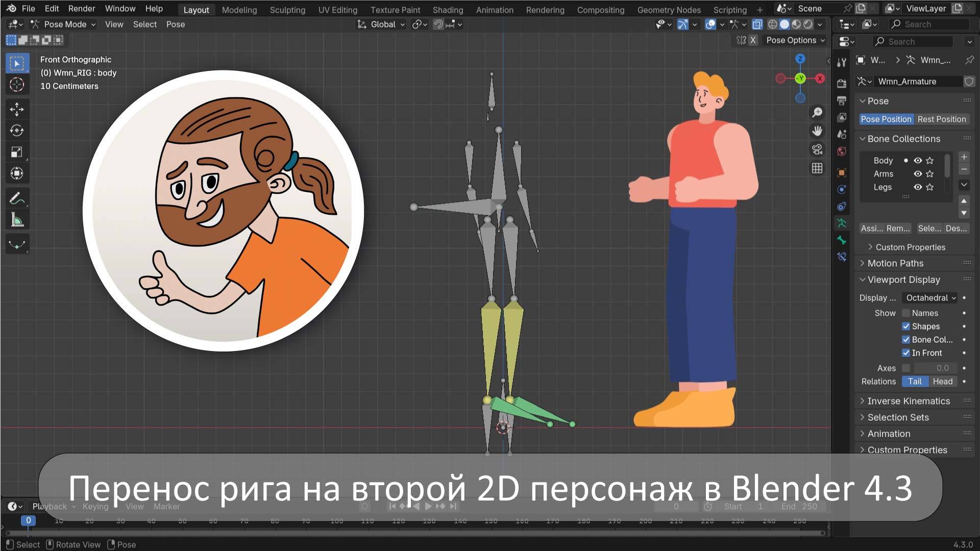Open the Render menu
Viewport: 980px width, 551px height.
coord(81,8)
